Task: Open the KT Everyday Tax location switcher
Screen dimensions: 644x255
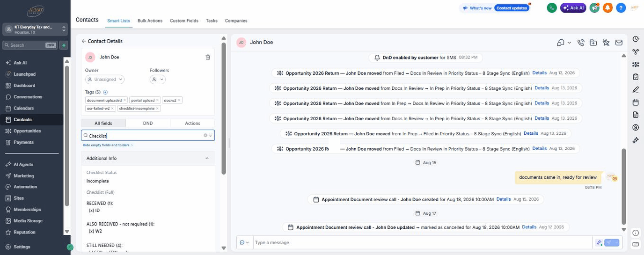Action: 36,29
